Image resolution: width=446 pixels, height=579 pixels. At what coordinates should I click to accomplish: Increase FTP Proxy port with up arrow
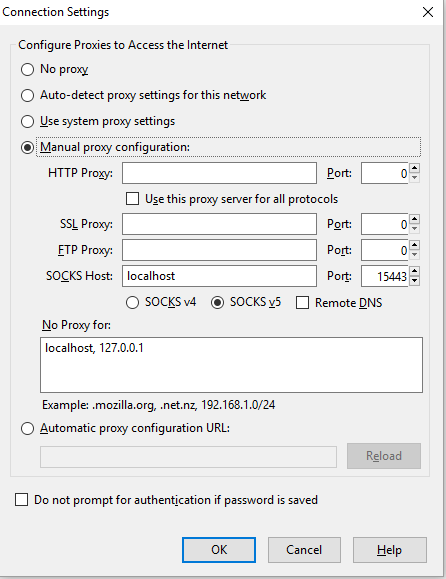tap(415, 245)
